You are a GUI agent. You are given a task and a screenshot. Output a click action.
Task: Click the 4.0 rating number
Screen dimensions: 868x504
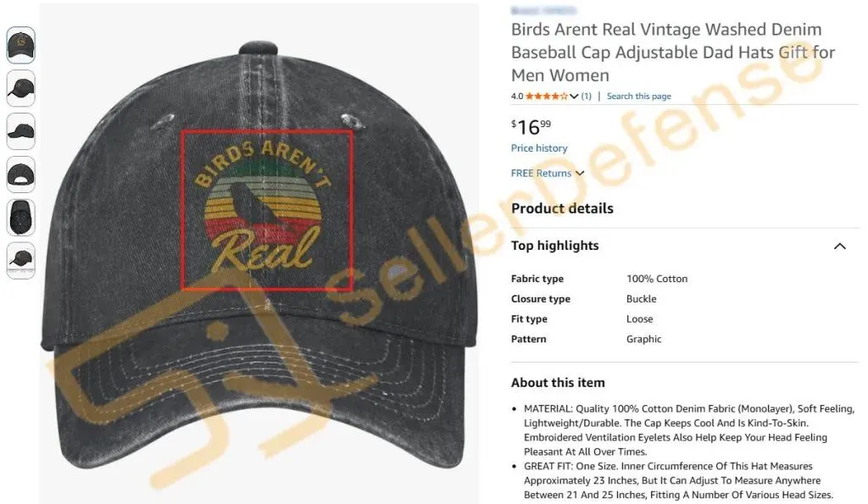click(517, 97)
